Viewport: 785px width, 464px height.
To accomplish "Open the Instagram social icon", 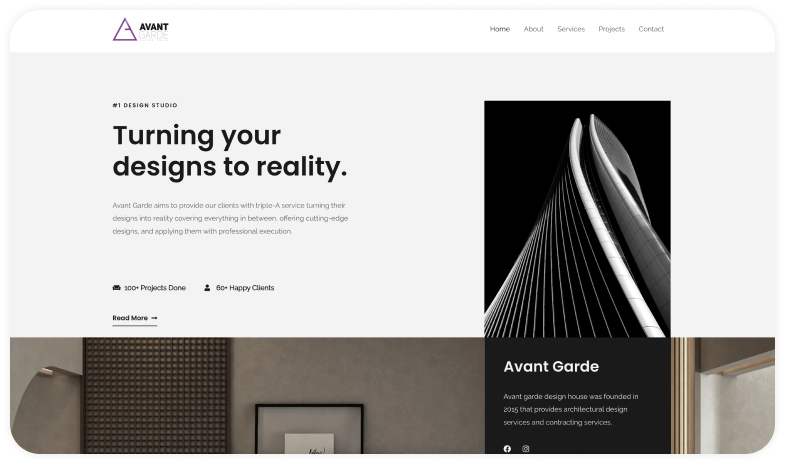I will tap(526, 448).
